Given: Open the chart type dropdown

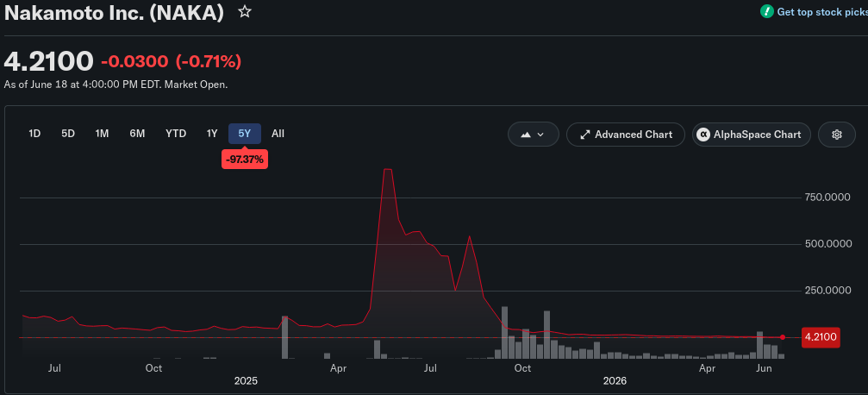Looking at the screenshot, I should click(533, 135).
